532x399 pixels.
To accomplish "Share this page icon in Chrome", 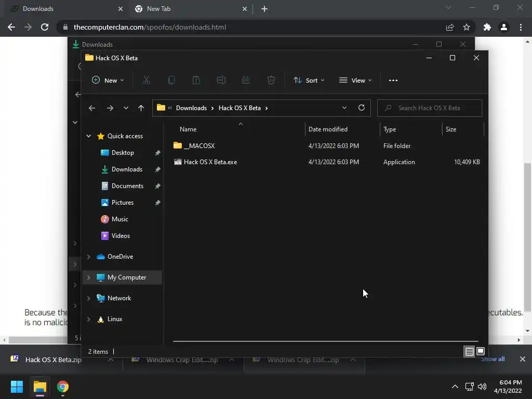I will point(450,27).
